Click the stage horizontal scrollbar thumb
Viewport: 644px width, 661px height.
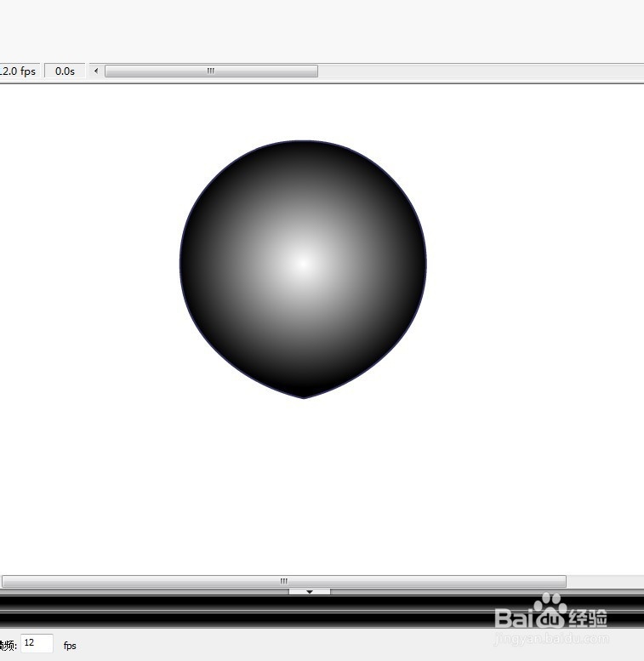point(284,581)
